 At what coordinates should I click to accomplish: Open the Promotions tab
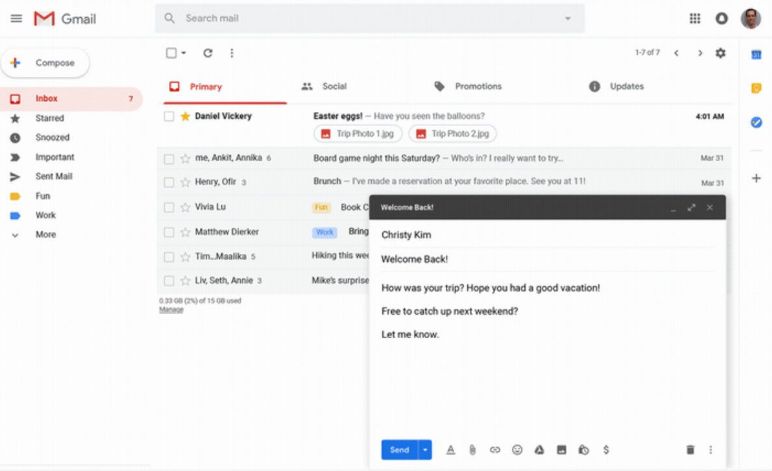pos(477,87)
